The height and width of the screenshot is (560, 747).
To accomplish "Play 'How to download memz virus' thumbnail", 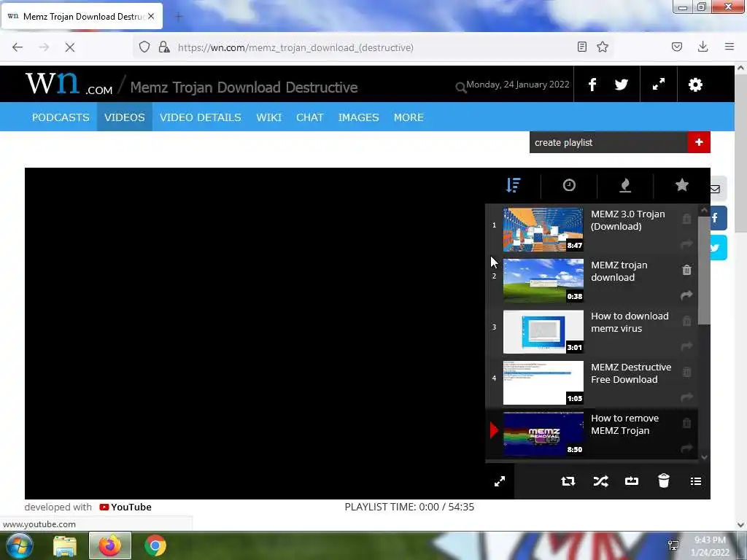I will pos(543,332).
